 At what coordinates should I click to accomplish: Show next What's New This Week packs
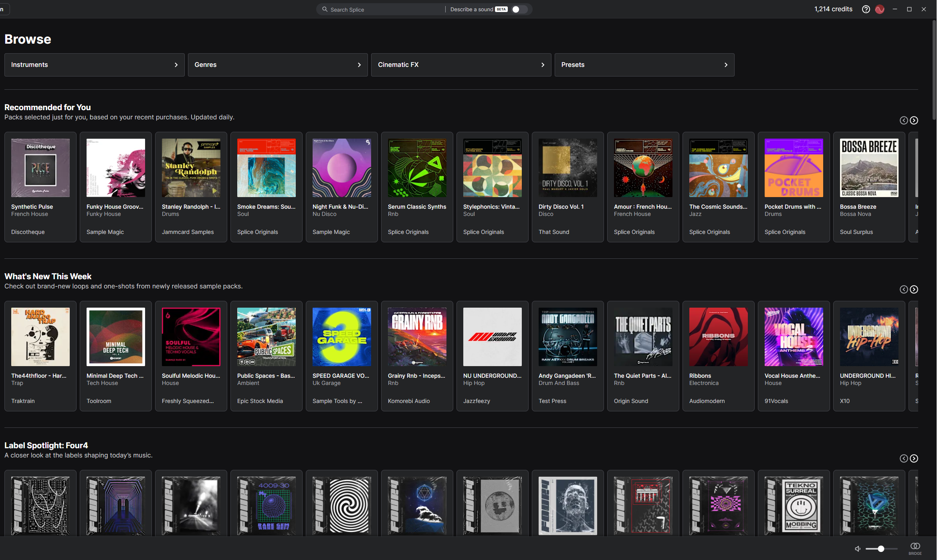(914, 289)
